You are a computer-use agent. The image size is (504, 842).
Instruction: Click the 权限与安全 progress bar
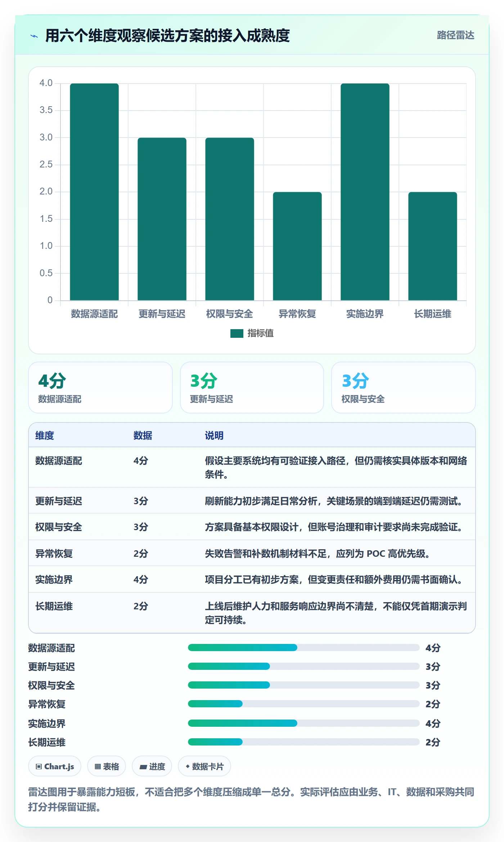(x=303, y=685)
